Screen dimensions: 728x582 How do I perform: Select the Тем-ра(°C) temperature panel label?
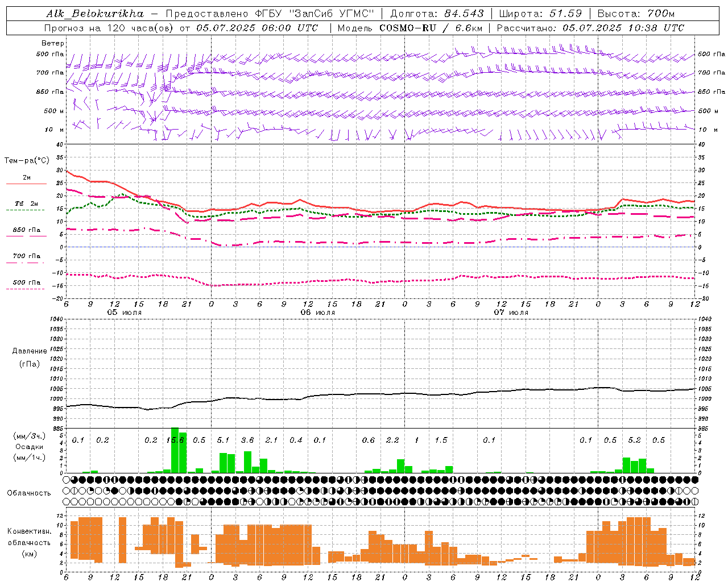tap(27, 161)
